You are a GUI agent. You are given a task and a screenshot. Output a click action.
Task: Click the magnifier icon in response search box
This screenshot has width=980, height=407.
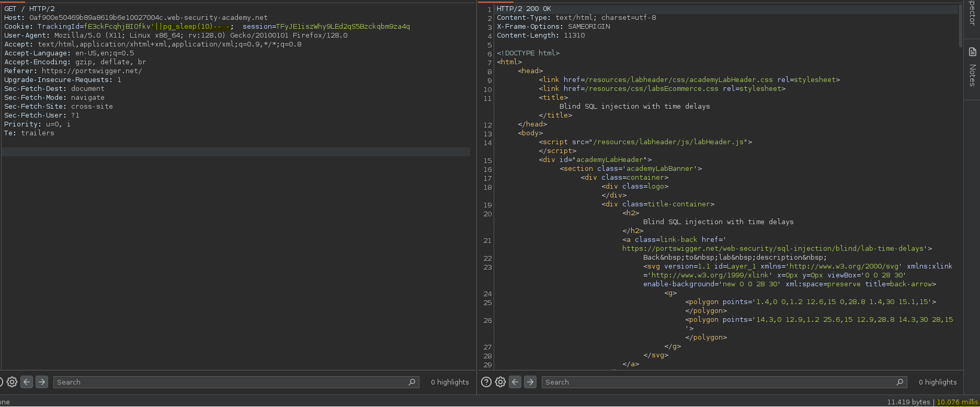[900, 382]
